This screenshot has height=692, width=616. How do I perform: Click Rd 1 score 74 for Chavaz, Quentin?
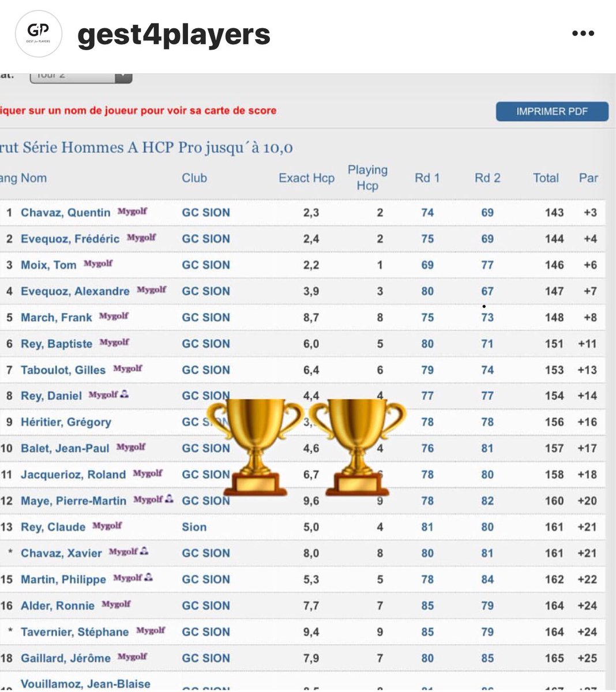(427, 212)
